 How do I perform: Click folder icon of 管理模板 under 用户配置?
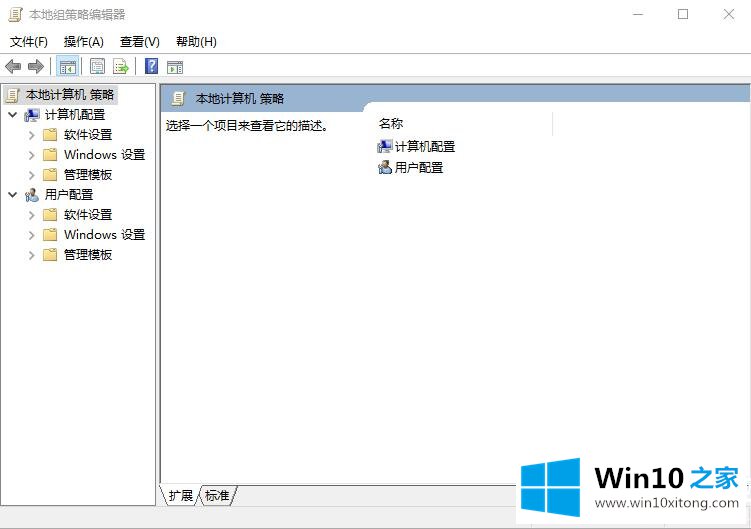50,255
